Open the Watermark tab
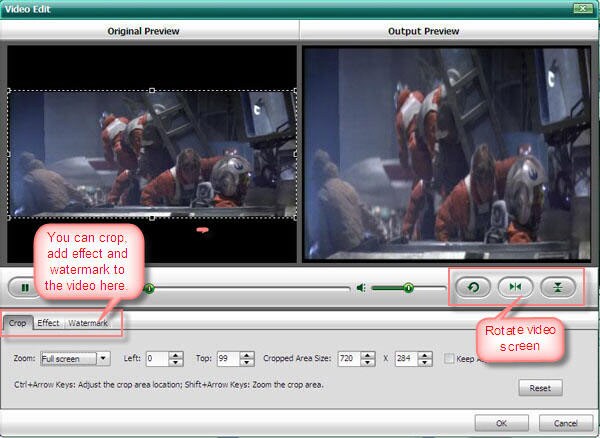600x438 pixels. [88, 323]
